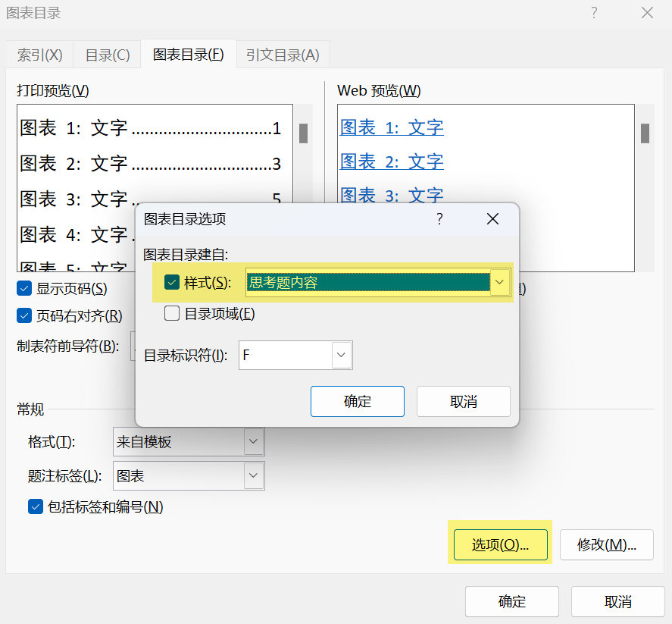Click 取消 in the main 图表目录 window
Image resolution: width=672 pixels, height=624 pixels.
(618, 602)
